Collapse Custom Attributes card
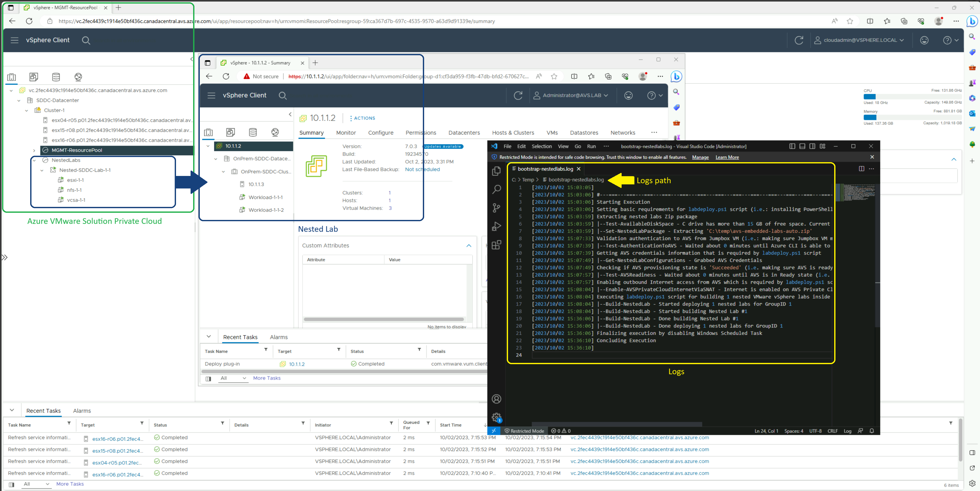The width and height of the screenshot is (980, 491). (x=469, y=246)
